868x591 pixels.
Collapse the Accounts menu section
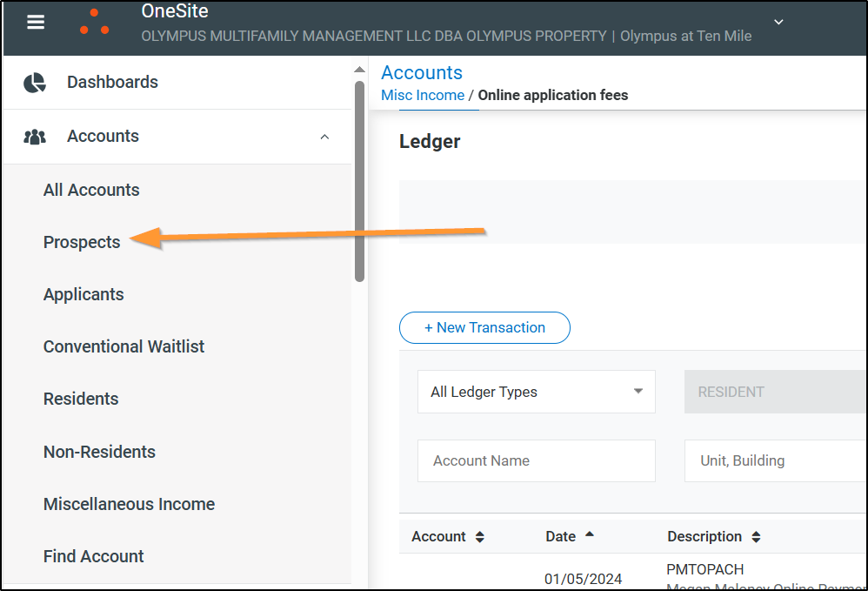tap(324, 137)
